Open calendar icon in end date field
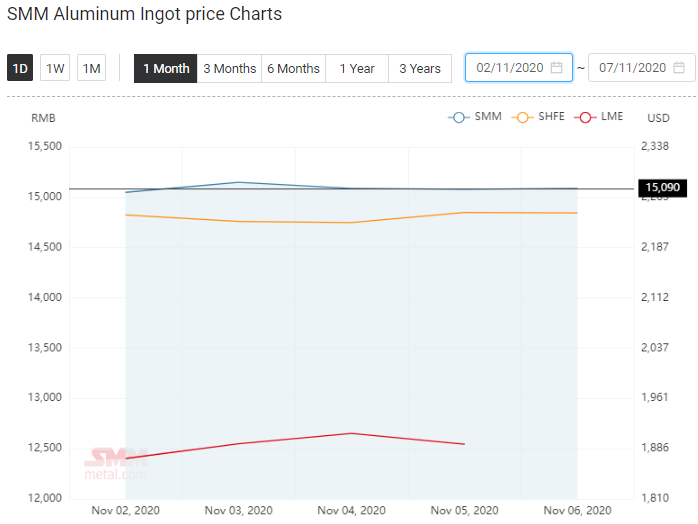Screen dimensions: 698x524 [679, 68]
